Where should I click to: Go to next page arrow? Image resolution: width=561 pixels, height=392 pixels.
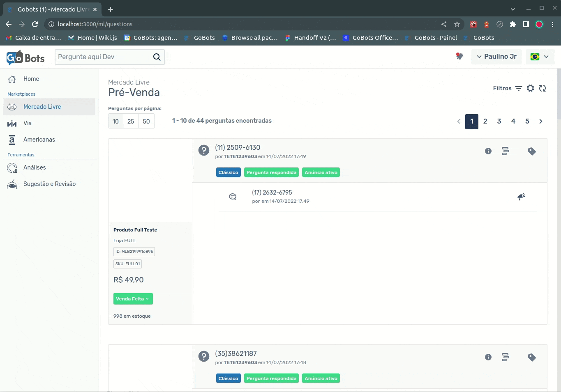[541, 121]
